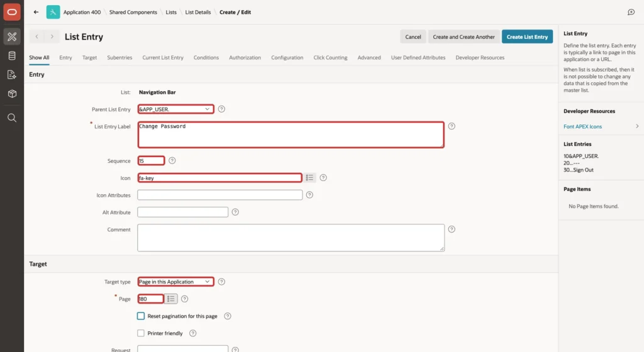This screenshot has height=352, width=644.
Task: Tick the Printer friendly checkbox
Action: click(141, 333)
